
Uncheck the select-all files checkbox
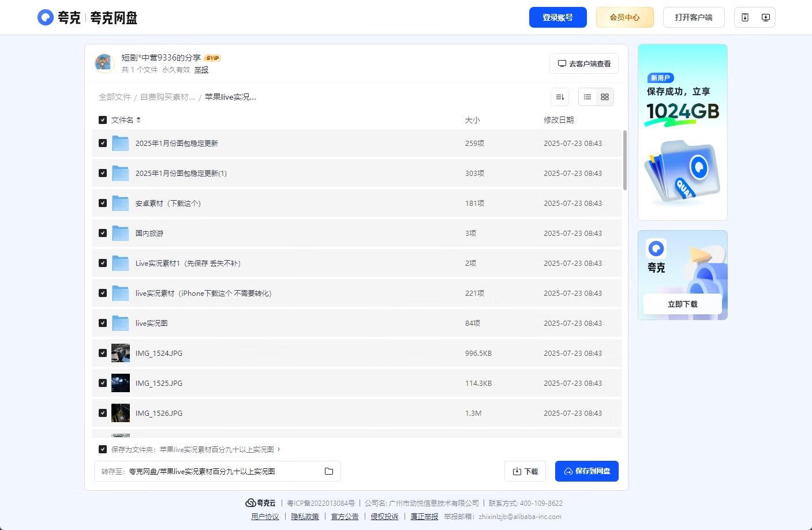[103, 120]
